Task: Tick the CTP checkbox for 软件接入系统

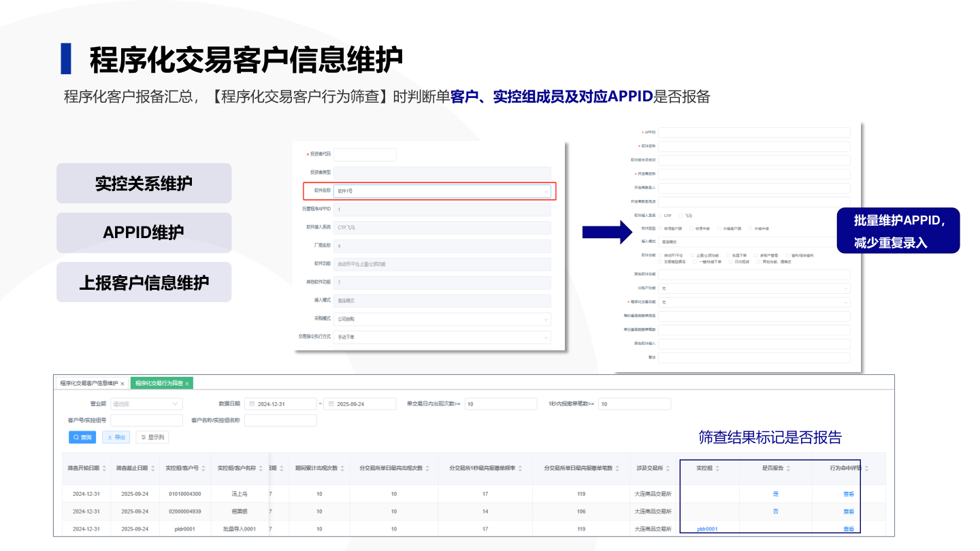Action: pos(660,216)
